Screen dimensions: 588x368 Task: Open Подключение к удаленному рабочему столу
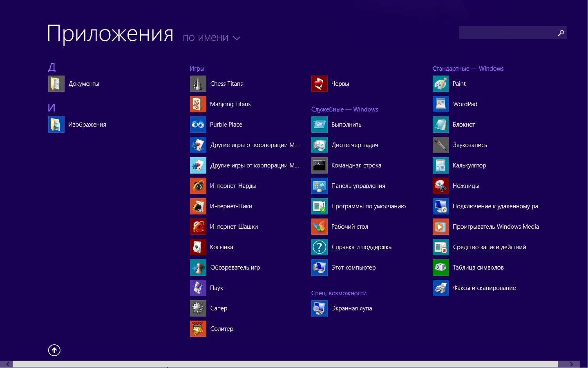(487, 206)
